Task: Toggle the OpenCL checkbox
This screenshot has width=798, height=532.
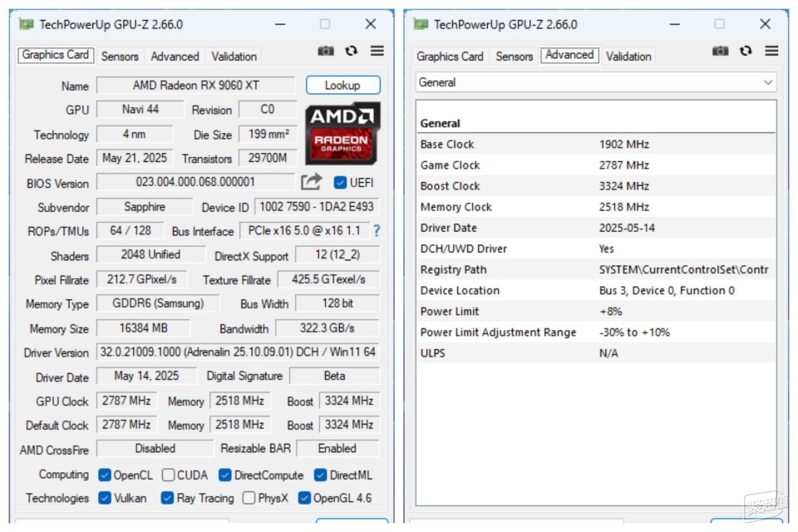Action: pos(105,475)
